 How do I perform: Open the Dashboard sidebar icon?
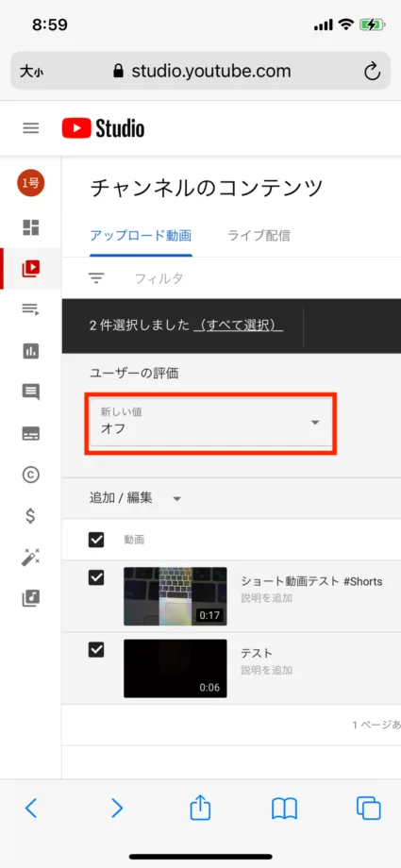(30, 227)
